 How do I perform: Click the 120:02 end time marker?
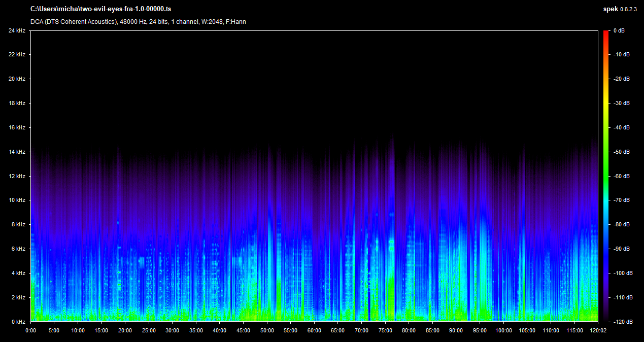[598, 330]
